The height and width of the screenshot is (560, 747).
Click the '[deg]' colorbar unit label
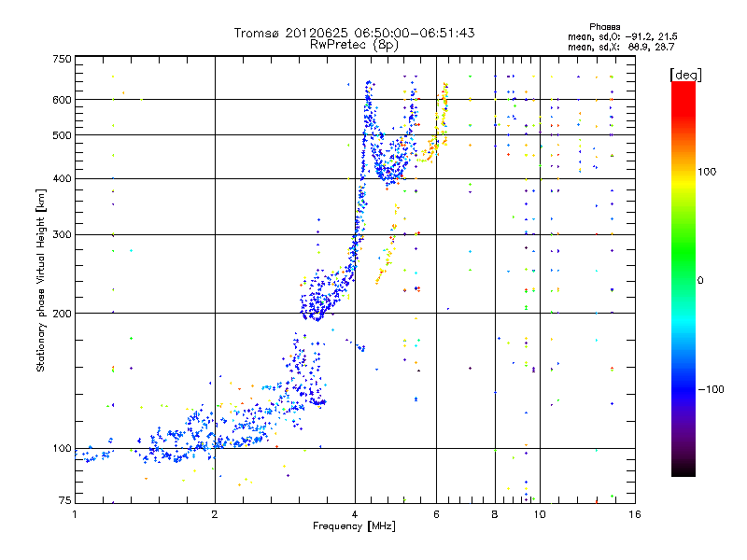[685, 75]
